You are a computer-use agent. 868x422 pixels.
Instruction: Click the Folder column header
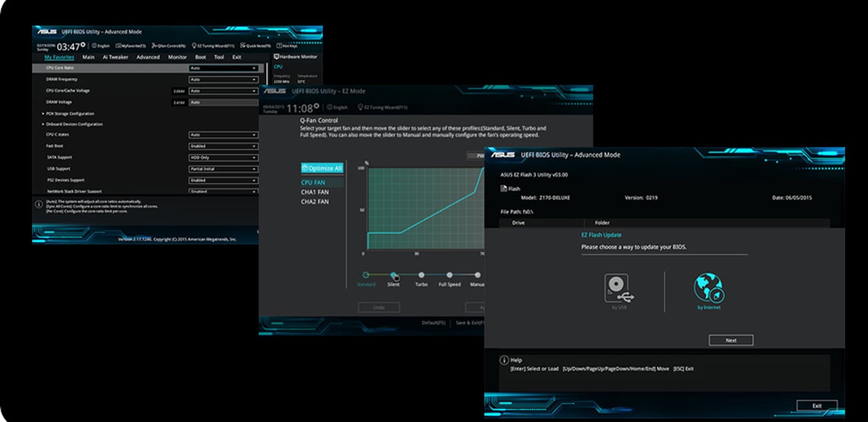602,223
